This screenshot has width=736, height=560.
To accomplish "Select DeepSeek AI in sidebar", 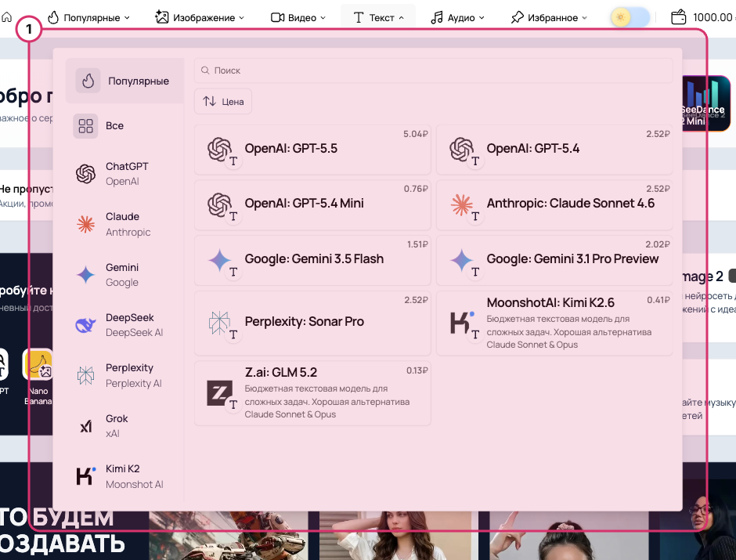I will [124, 325].
